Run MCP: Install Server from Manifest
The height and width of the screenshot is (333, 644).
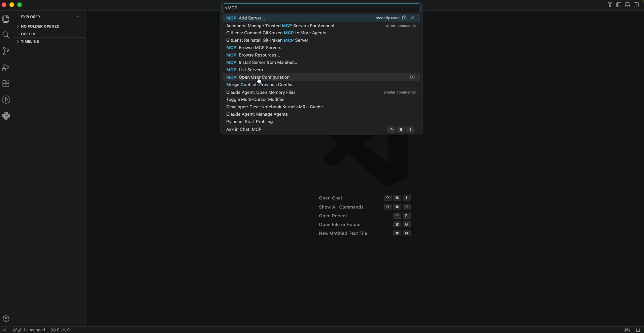(x=321, y=63)
